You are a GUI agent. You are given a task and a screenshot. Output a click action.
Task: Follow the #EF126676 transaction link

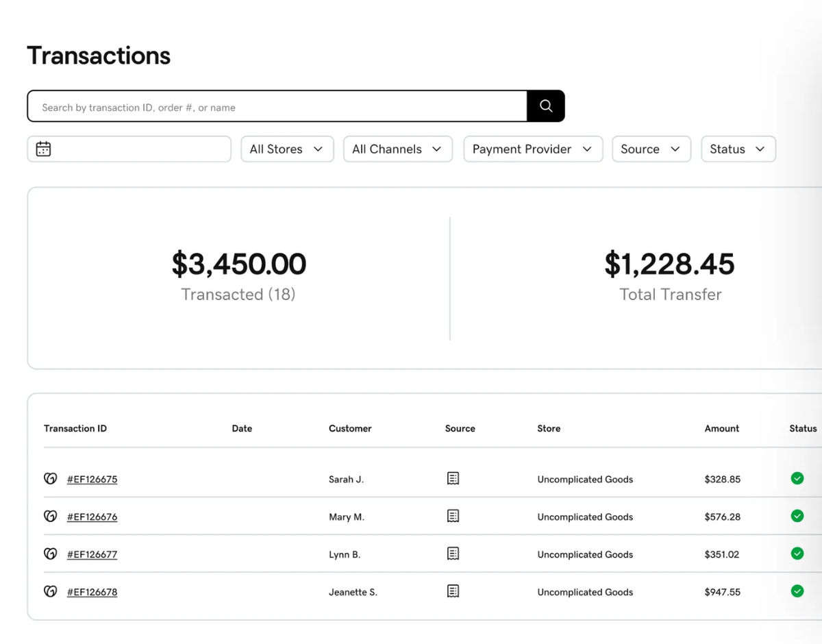[x=92, y=517]
